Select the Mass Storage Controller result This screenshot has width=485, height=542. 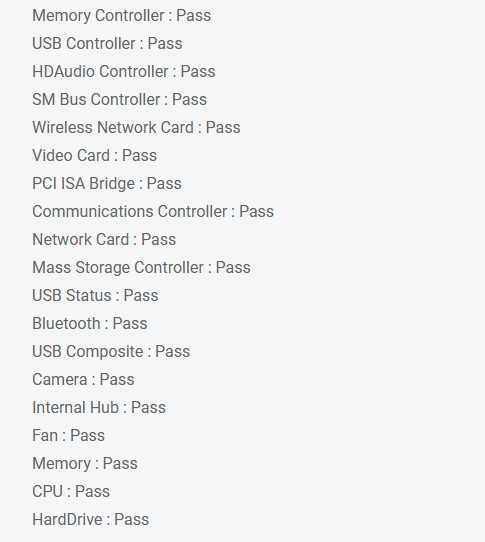[141, 268]
